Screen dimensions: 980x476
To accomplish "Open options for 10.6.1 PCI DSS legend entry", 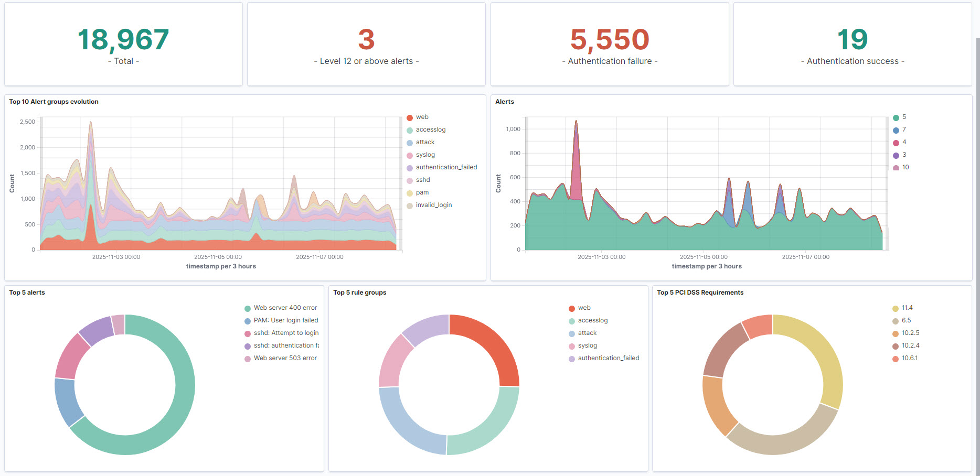I will pos(909,358).
